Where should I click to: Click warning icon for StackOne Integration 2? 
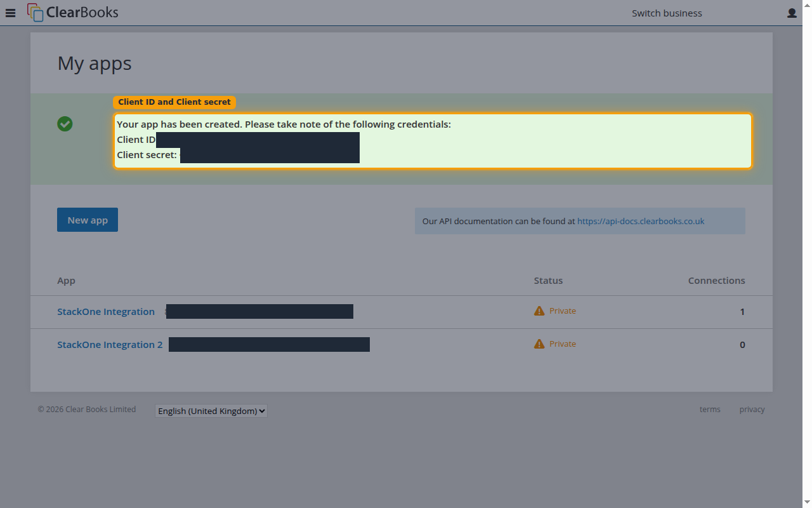[539, 344]
